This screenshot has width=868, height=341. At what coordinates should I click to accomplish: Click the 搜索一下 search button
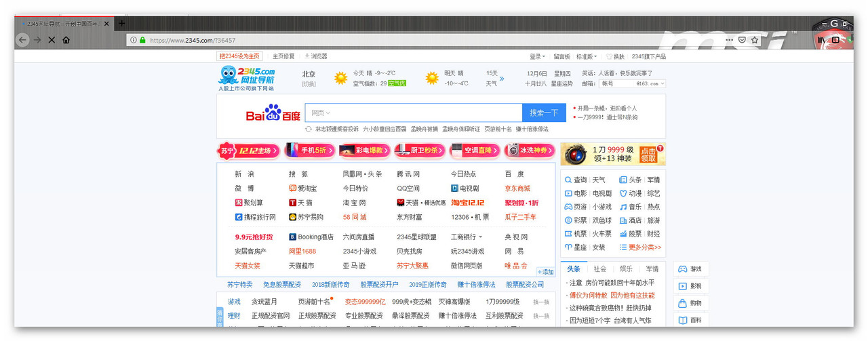pos(544,113)
